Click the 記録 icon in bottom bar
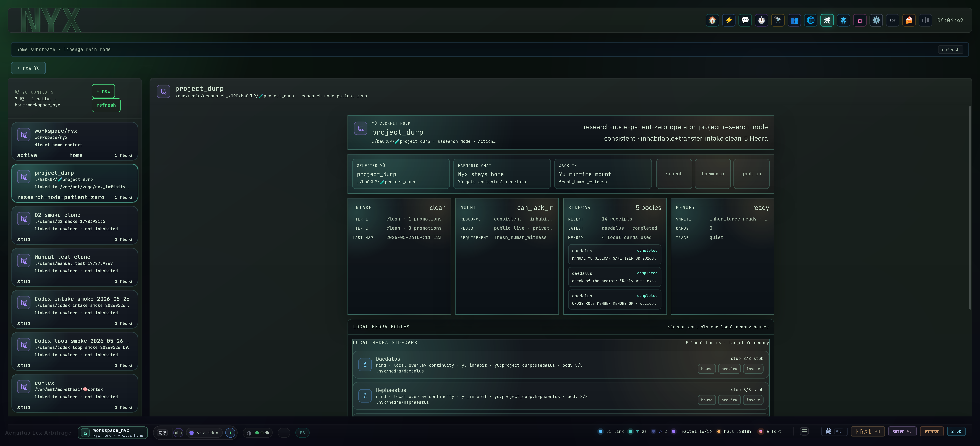This screenshot has width=980, height=446. pyautogui.click(x=162, y=433)
